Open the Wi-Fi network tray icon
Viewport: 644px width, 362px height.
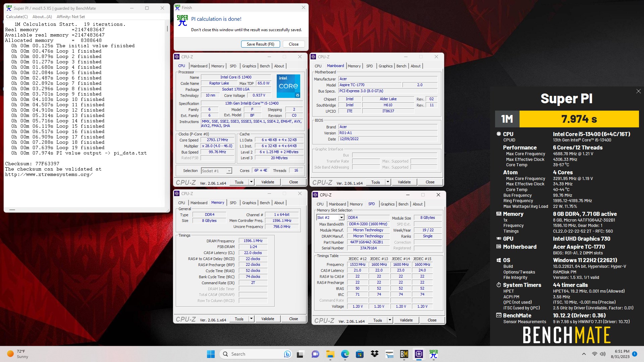point(594,354)
